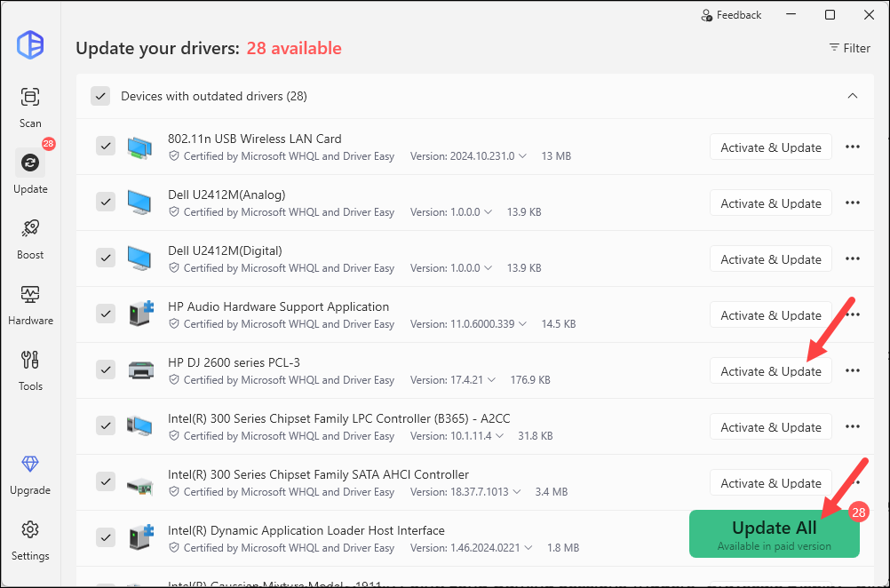This screenshot has width=890, height=588.
Task: Uncheck Intel SATA AHCI Controller checkbox
Action: tap(106, 481)
